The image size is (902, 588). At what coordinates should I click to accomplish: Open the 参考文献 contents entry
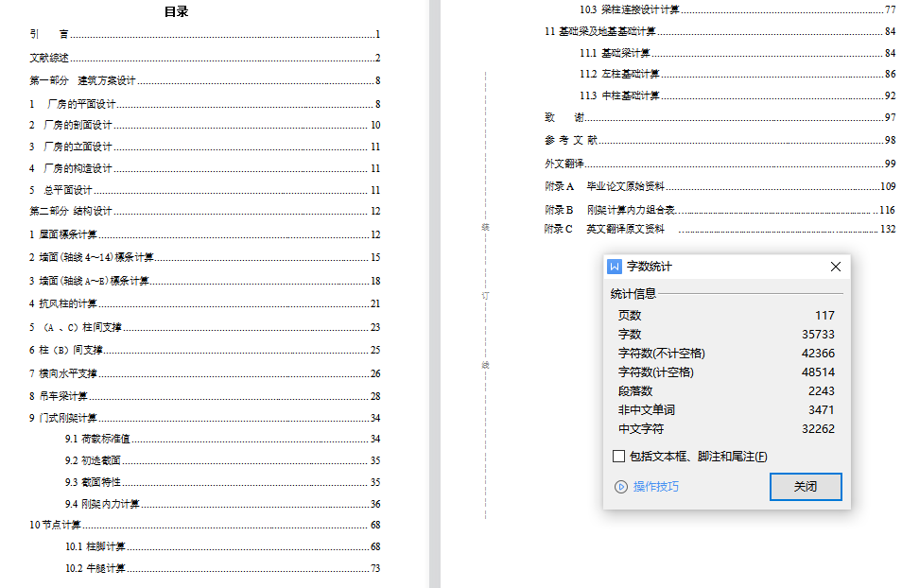click(571, 140)
